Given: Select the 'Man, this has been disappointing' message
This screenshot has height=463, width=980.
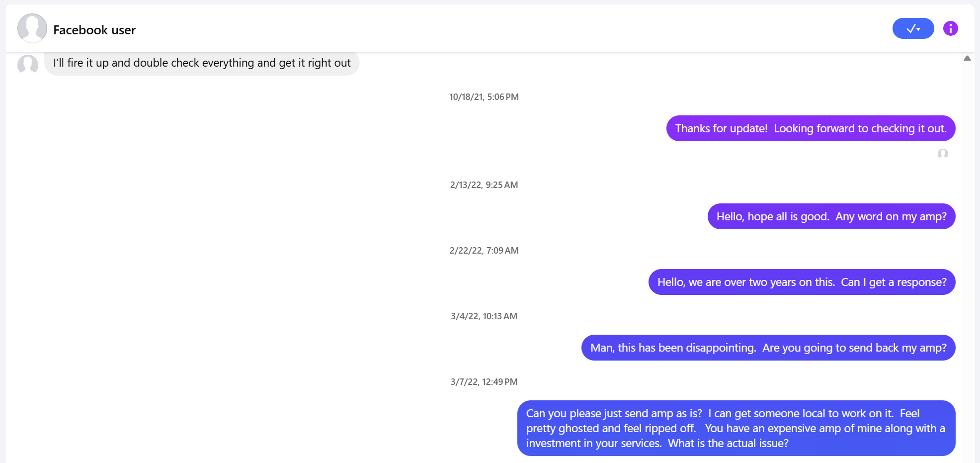Looking at the screenshot, I should (x=768, y=348).
